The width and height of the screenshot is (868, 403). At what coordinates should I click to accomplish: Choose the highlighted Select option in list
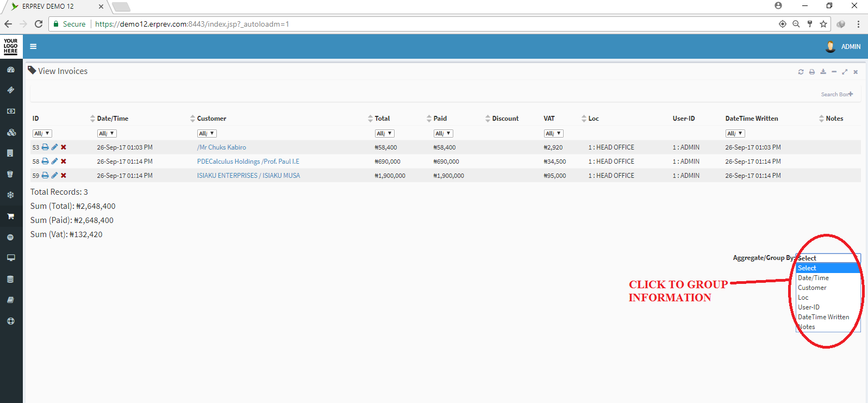tap(828, 268)
